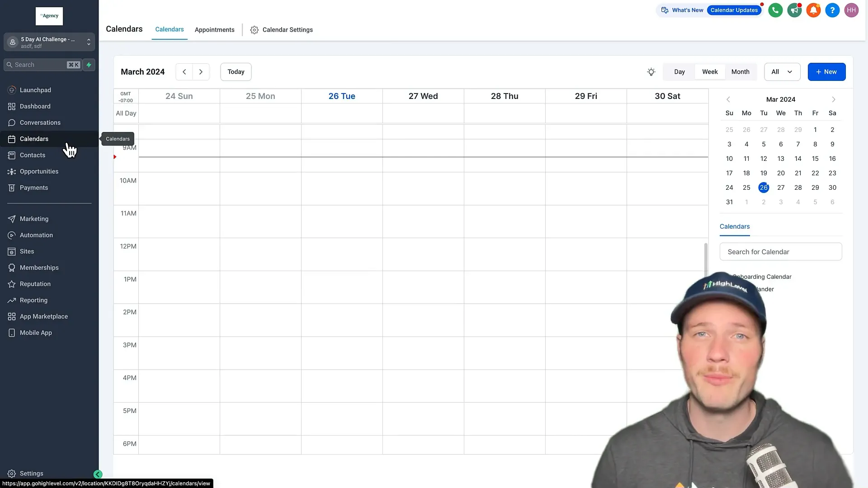Click the 29 Fri column header

tap(586, 96)
